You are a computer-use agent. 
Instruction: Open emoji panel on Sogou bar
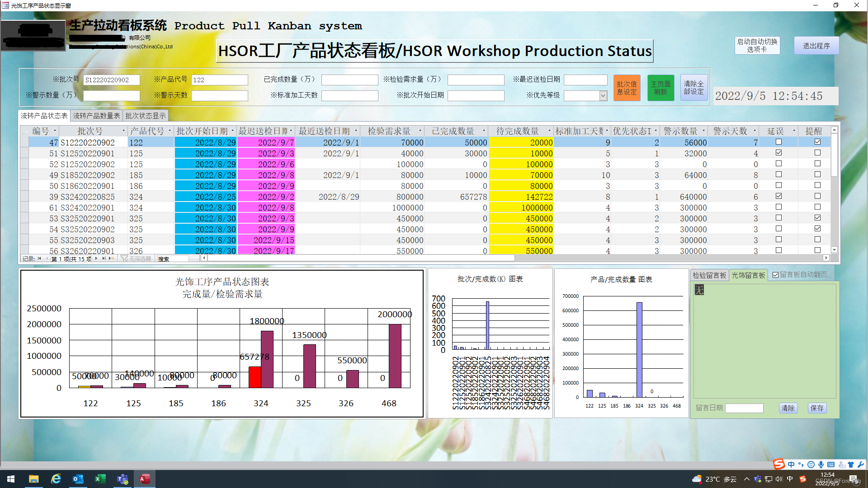811,465
